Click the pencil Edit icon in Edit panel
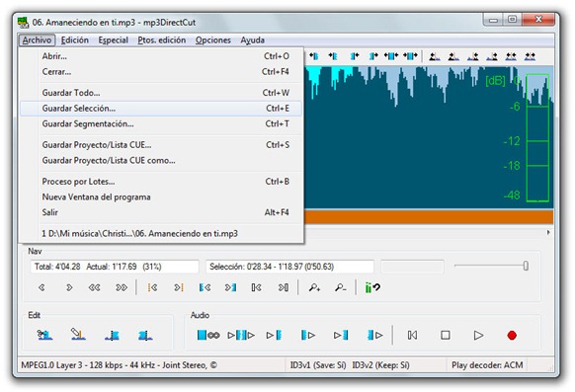575x392 pixels. coord(78,334)
